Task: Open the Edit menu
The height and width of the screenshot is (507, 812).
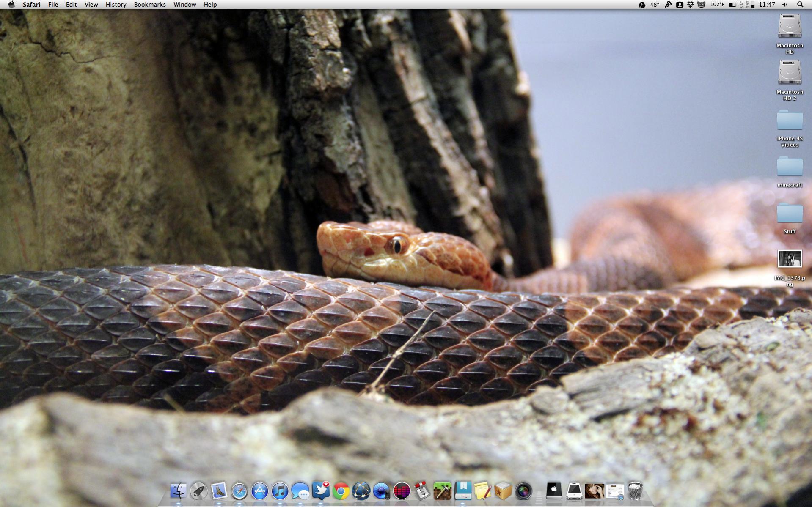Action: 71,5
